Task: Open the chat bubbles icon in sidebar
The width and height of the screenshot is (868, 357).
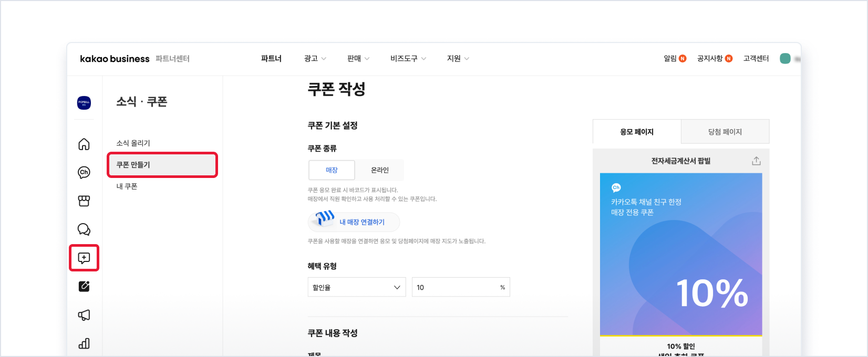Action: coord(84,229)
